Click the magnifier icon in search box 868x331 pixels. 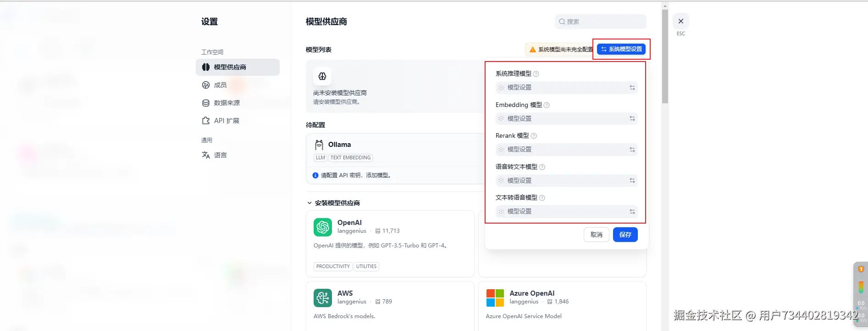(562, 22)
